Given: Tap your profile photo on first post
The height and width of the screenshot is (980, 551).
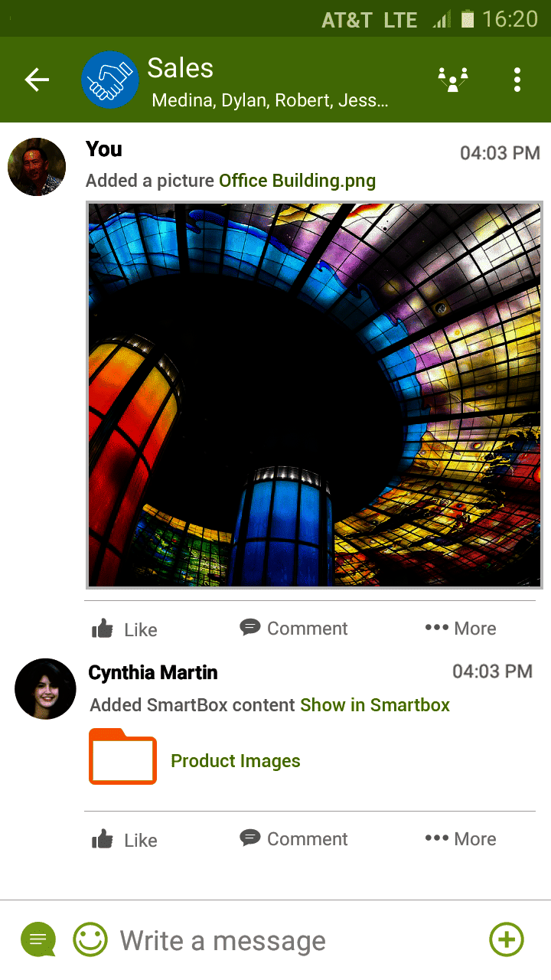Looking at the screenshot, I should [x=37, y=167].
